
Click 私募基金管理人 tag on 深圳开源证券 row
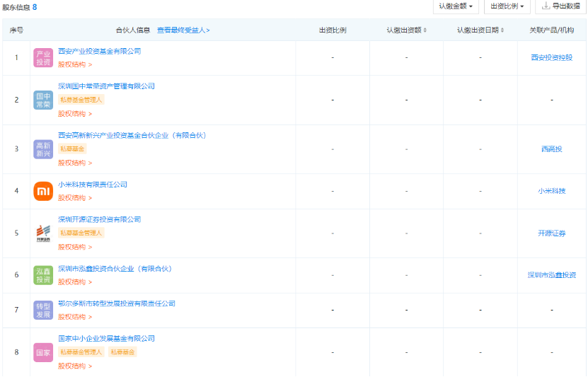pos(81,233)
